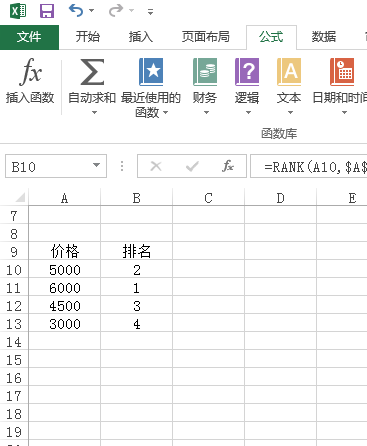Click the 插入函数 fx button
The height and width of the screenshot is (446, 367).
pyautogui.click(x=30, y=80)
